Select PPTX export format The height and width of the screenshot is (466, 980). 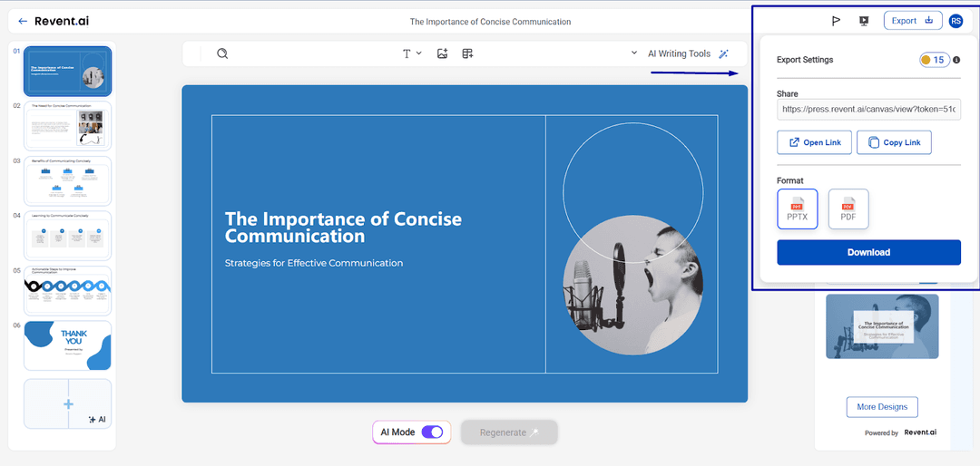click(798, 209)
